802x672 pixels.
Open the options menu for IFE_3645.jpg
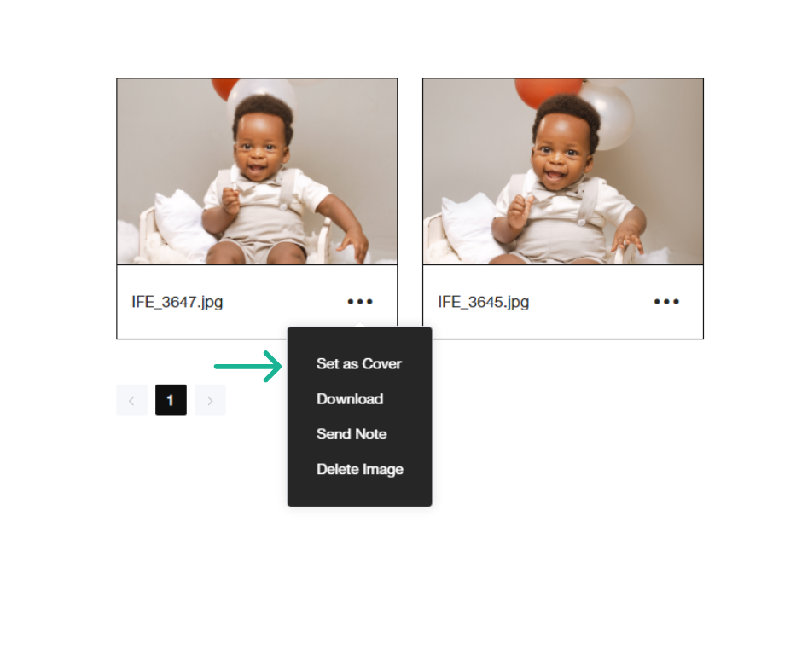coord(666,302)
